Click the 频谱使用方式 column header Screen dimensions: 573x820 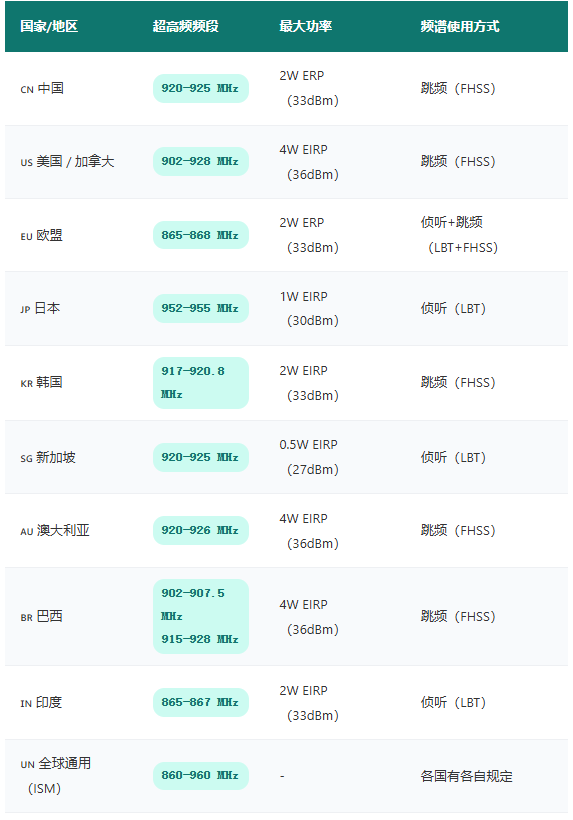click(460, 26)
